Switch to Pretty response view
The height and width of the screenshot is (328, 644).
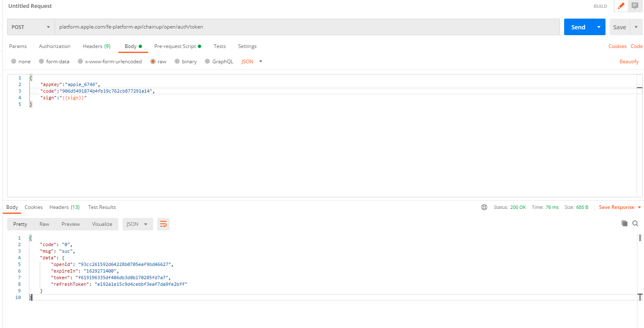20,224
